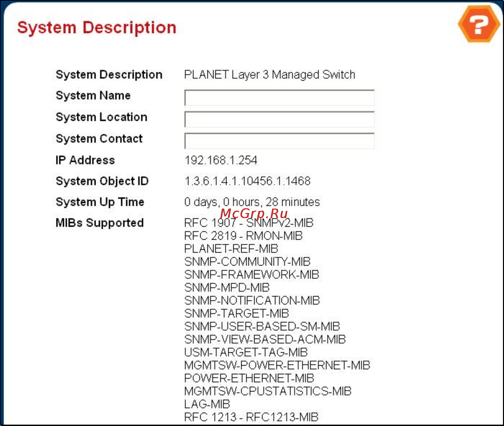Screen dimensions: 504x426
Task: Select the 'SNMP-FRAMEWORK-MIB' entry
Action: click(x=251, y=275)
